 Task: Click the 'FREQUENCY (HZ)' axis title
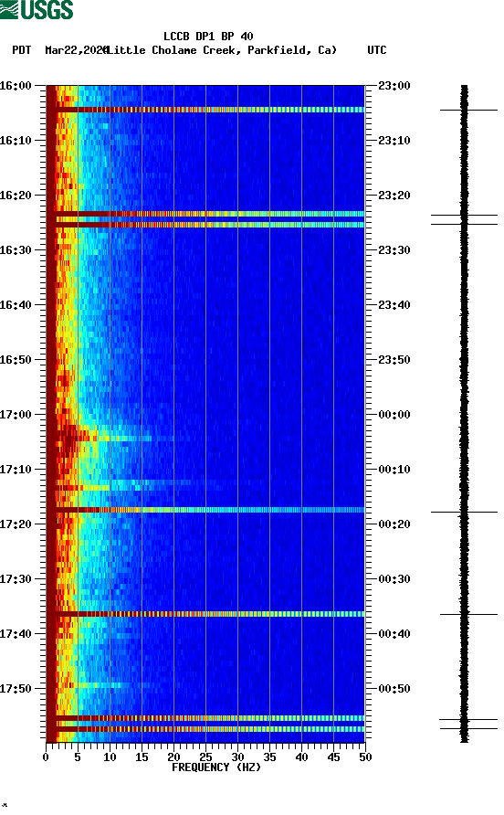pos(216,767)
